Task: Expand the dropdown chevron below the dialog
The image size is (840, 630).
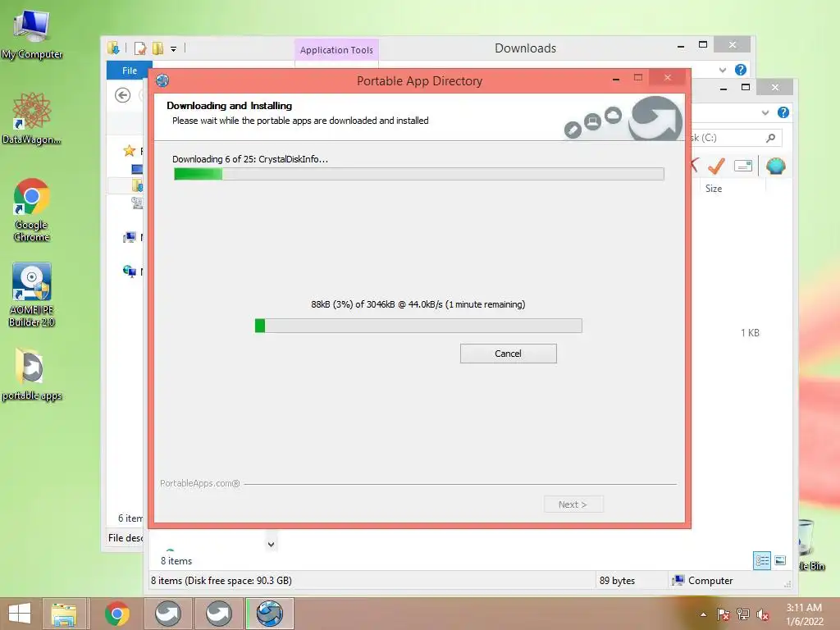Action: pyautogui.click(x=271, y=545)
